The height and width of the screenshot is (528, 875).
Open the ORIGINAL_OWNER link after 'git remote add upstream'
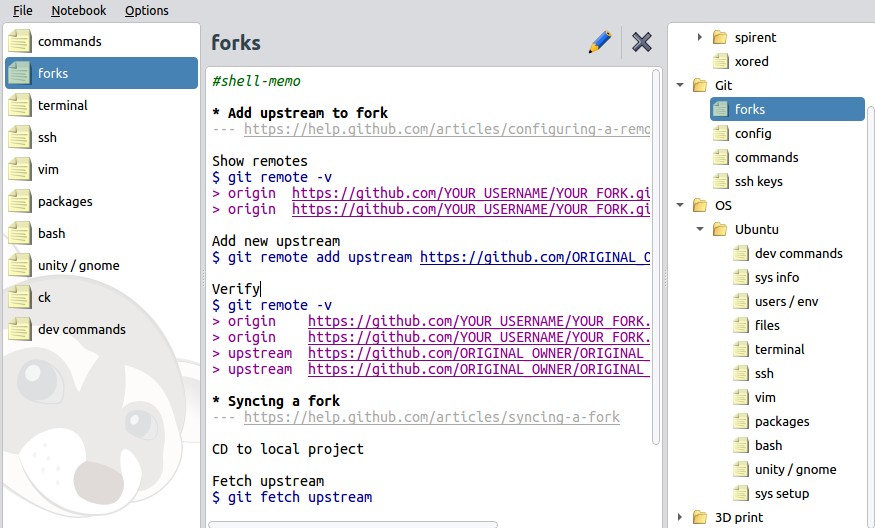535,257
